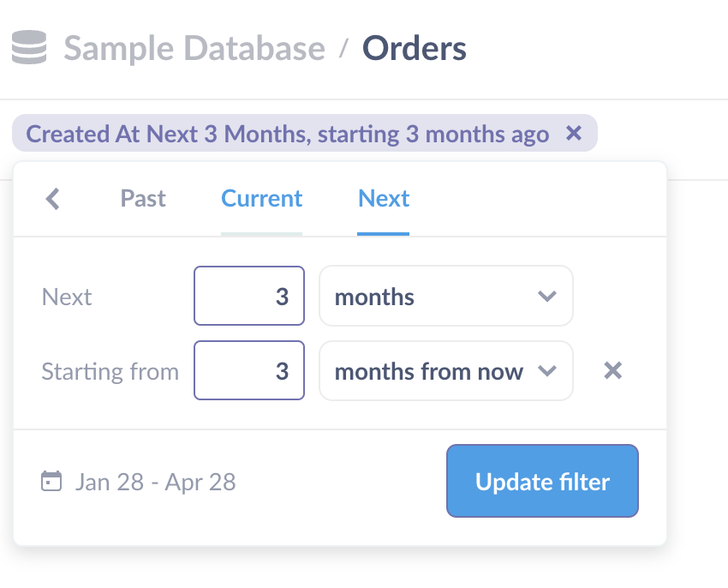Click the Jan 28 - Apr 28 date label

(x=154, y=482)
